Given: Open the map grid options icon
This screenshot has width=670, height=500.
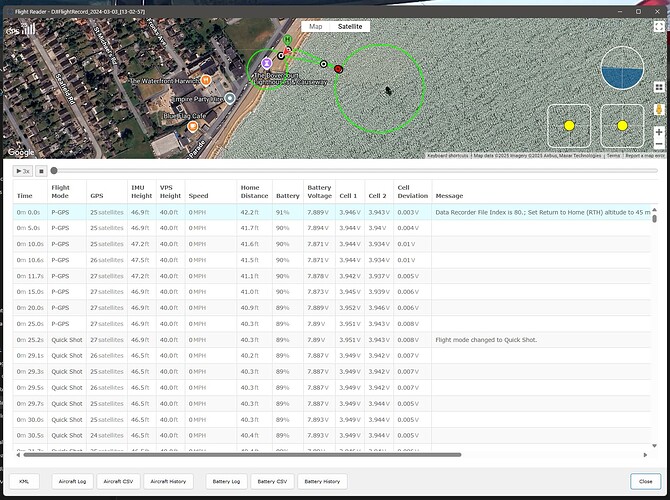Looking at the screenshot, I should click(x=659, y=87).
